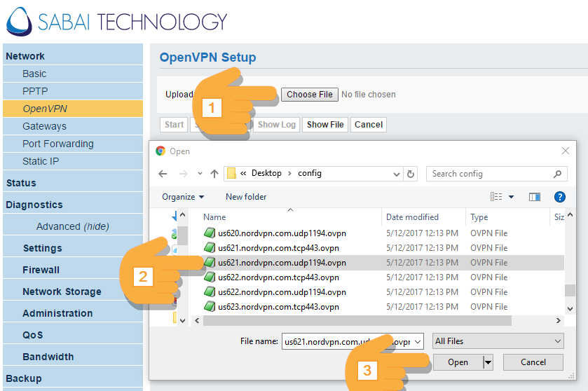This screenshot has width=588, height=391.
Task: Open the Firewall section
Action: (x=73, y=270)
